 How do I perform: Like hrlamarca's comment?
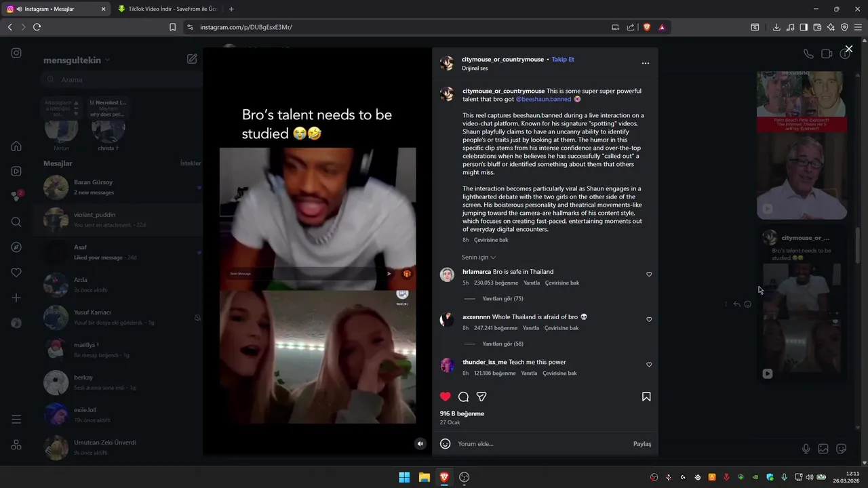tap(649, 274)
